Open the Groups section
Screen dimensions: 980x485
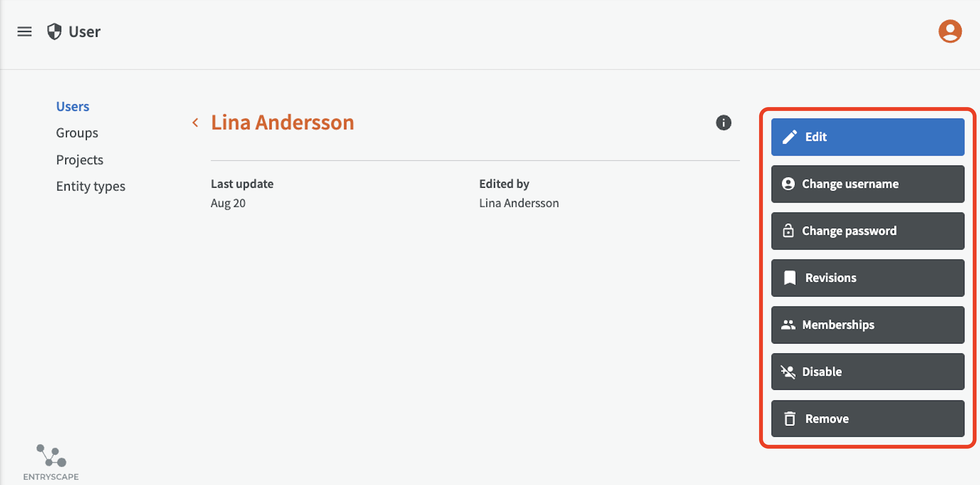click(77, 133)
